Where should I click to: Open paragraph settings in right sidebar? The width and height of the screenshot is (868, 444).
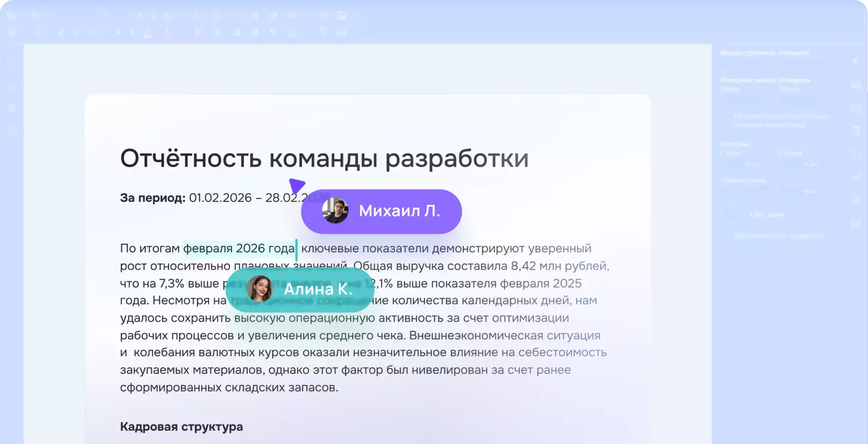(856, 62)
